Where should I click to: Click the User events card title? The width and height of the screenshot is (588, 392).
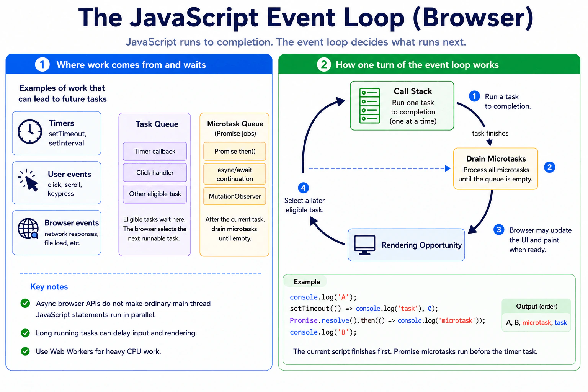click(x=69, y=174)
